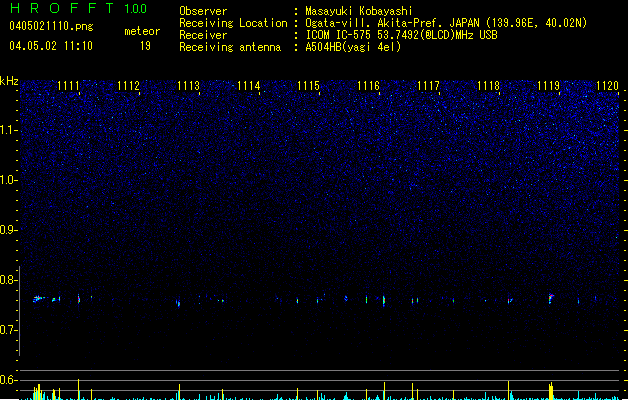629x400 pixels.
Task: Click the 1111 time marker
Action: point(68,86)
